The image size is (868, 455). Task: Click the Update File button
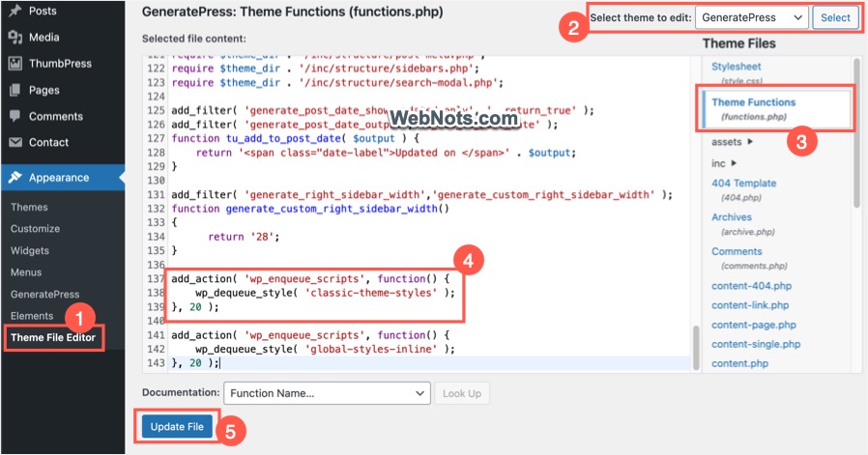(177, 427)
